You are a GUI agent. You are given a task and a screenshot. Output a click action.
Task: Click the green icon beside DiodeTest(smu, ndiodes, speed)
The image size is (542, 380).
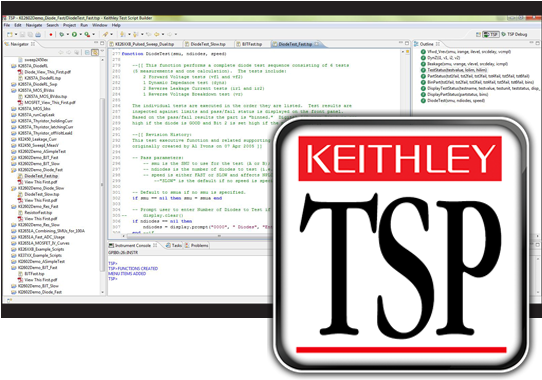423,101
